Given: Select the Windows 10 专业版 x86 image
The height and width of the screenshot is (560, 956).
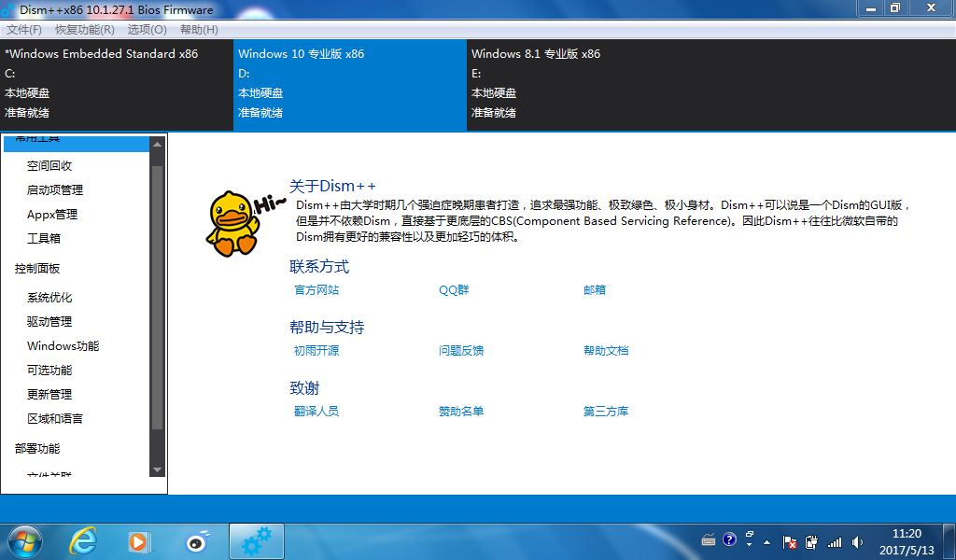Looking at the screenshot, I should pyautogui.click(x=350, y=85).
